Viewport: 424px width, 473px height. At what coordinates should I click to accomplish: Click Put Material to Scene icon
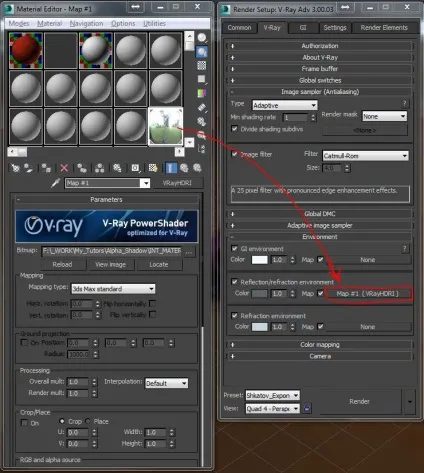29,168
